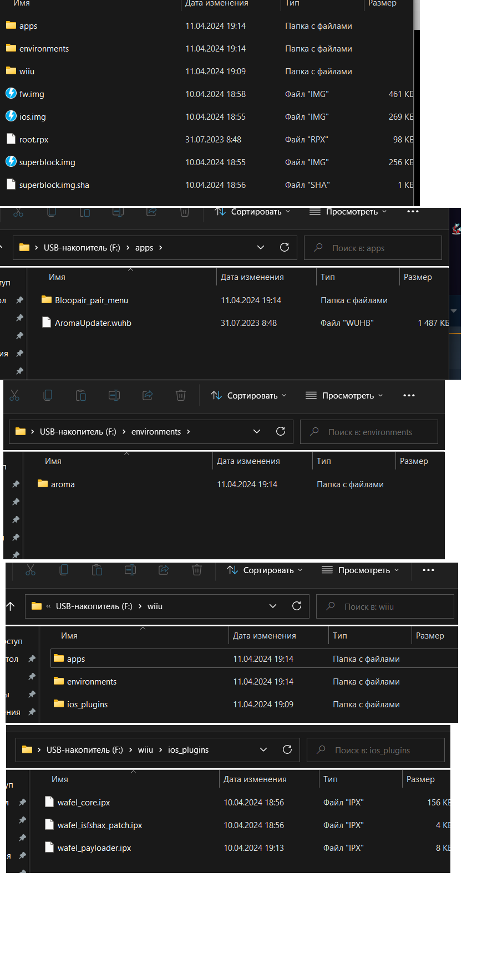Image resolution: width=477 pixels, height=980 pixels.
Task: Select the Cut icon in wiiu window toolbar
Action: click(x=31, y=570)
